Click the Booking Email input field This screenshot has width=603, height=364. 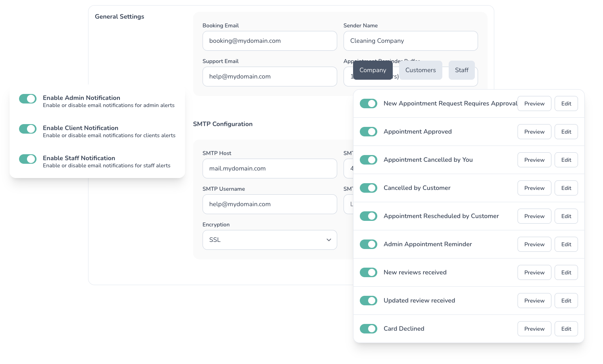[270, 41]
